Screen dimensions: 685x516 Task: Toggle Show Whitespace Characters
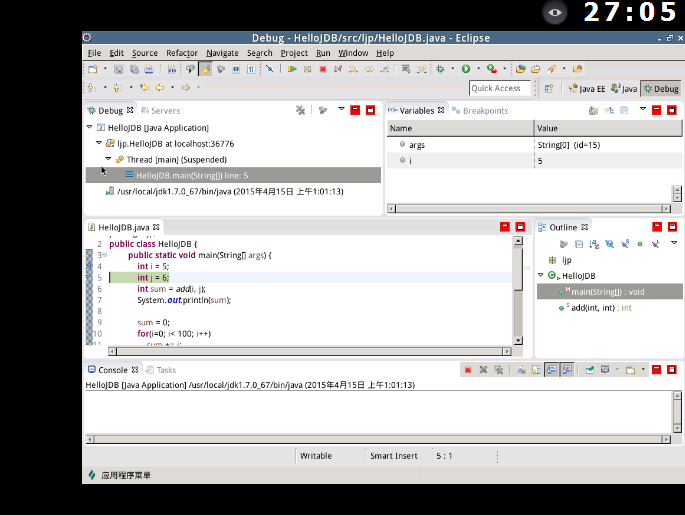click(x=251, y=69)
